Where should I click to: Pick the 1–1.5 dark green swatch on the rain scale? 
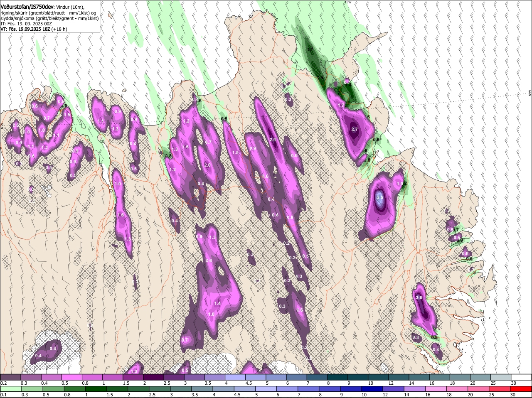pyautogui.click(x=96, y=389)
